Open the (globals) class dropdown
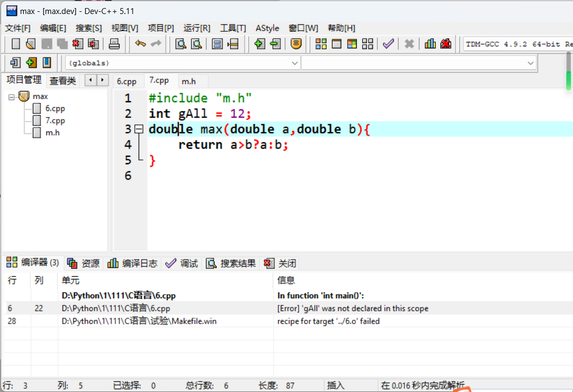The width and height of the screenshot is (573, 392). pos(182,63)
